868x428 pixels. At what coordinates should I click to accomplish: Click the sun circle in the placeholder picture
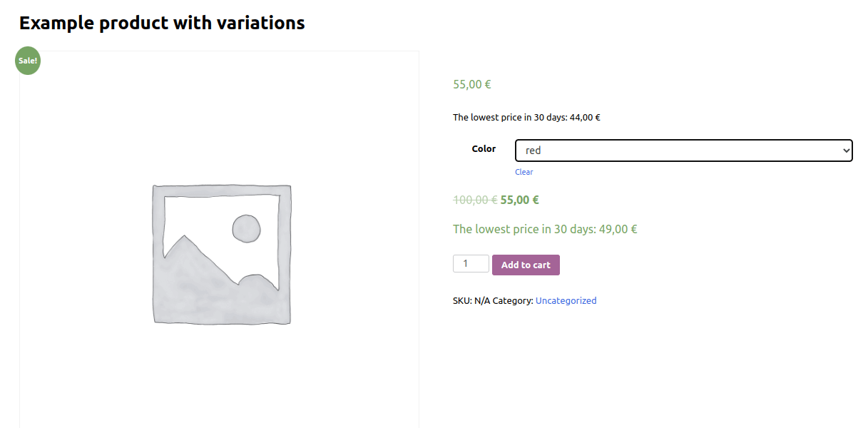click(246, 228)
